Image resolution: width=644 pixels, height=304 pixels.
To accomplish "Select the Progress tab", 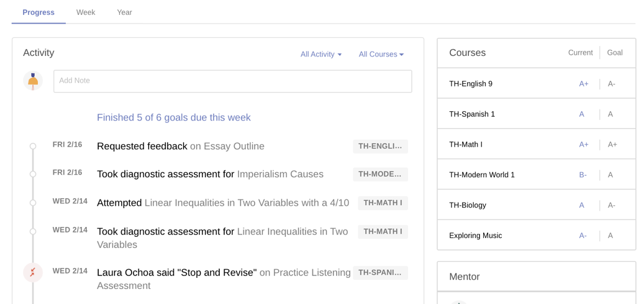I will [x=39, y=12].
